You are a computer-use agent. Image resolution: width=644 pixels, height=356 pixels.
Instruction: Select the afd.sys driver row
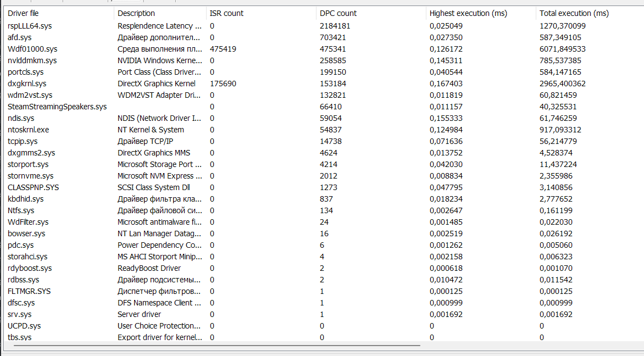pyautogui.click(x=324, y=37)
